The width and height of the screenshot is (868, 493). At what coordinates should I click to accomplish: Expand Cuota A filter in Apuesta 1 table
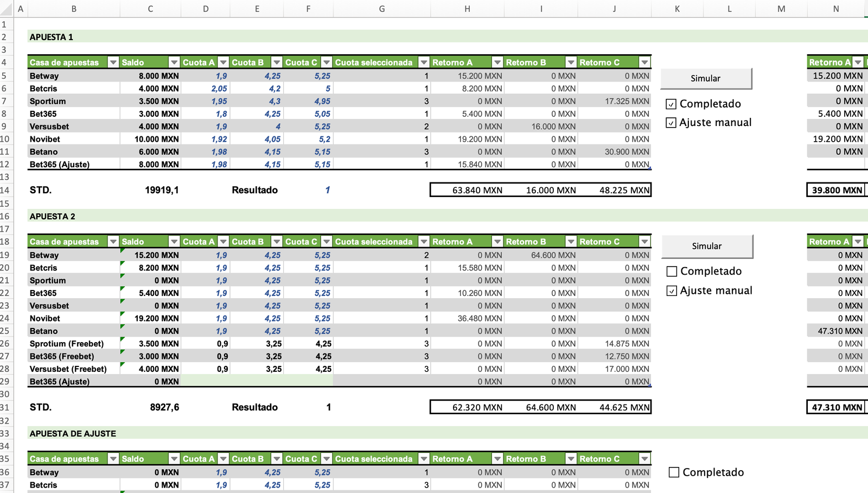[x=223, y=62]
